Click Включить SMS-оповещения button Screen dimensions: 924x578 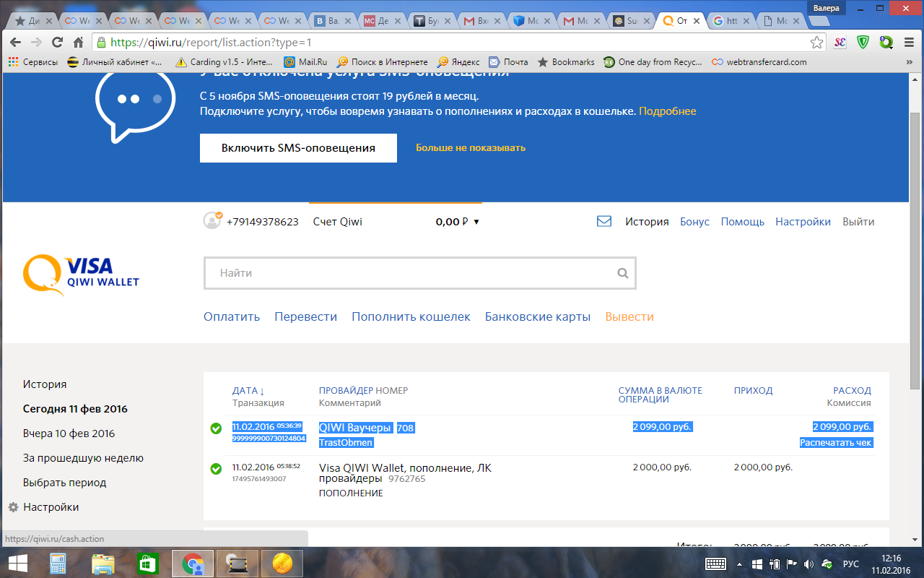coord(298,147)
